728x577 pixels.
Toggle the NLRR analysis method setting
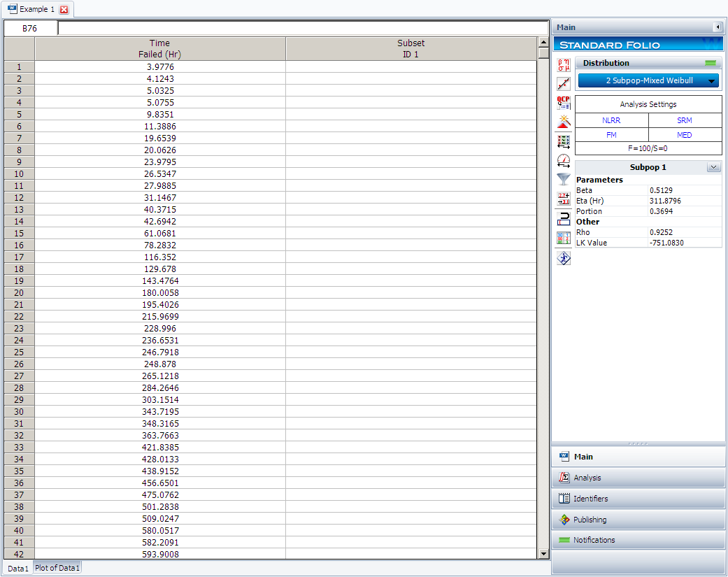click(x=611, y=120)
